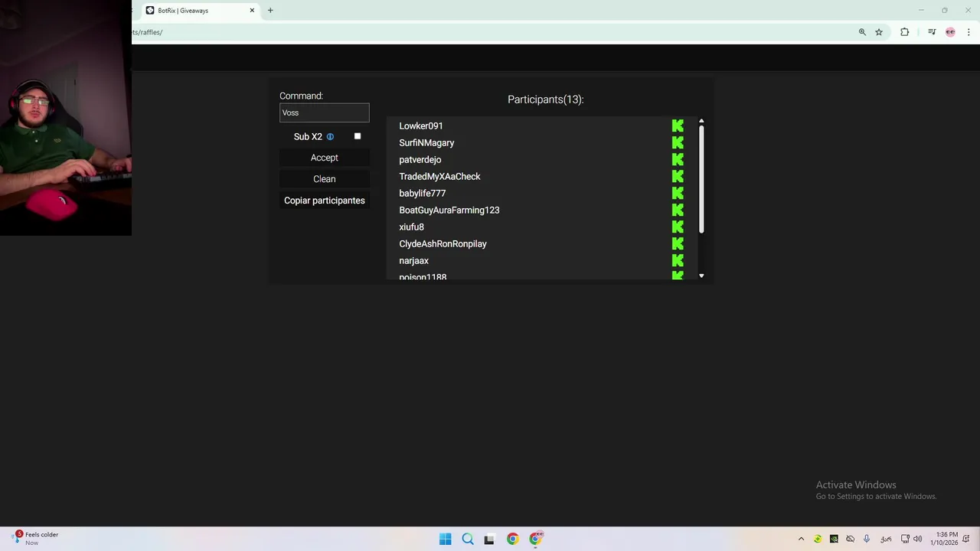Toggle the Sub X2 checkbox

coord(358,136)
